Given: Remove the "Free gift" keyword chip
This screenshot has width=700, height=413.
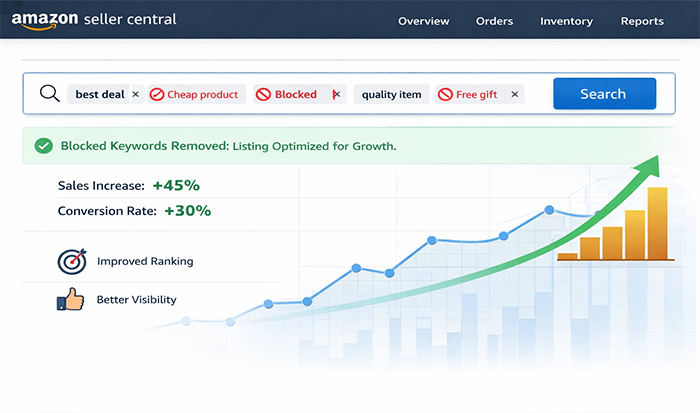Looking at the screenshot, I should (x=515, y=95).
